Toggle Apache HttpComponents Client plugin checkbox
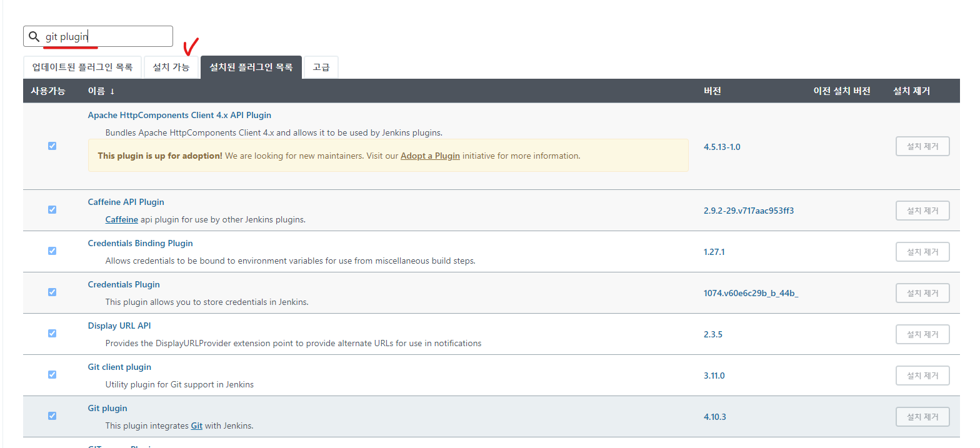This screenshot has height=448, width=980. [x=52, y=146]
